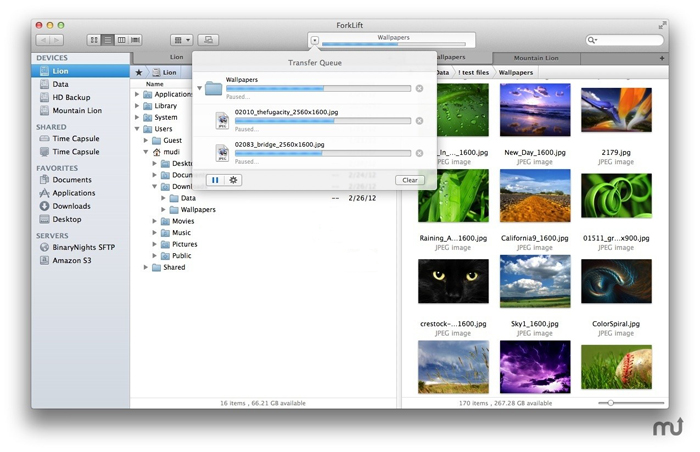Open the search options magnifier icon

592,40
